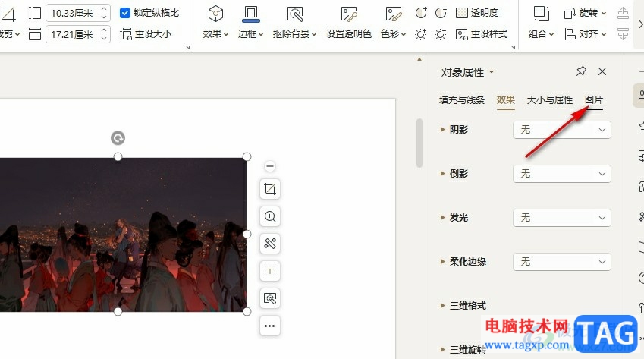Screen dimensions: 644x359
Task: Click the reset size button
Action: pyautogui.click(x=146, y=34)
